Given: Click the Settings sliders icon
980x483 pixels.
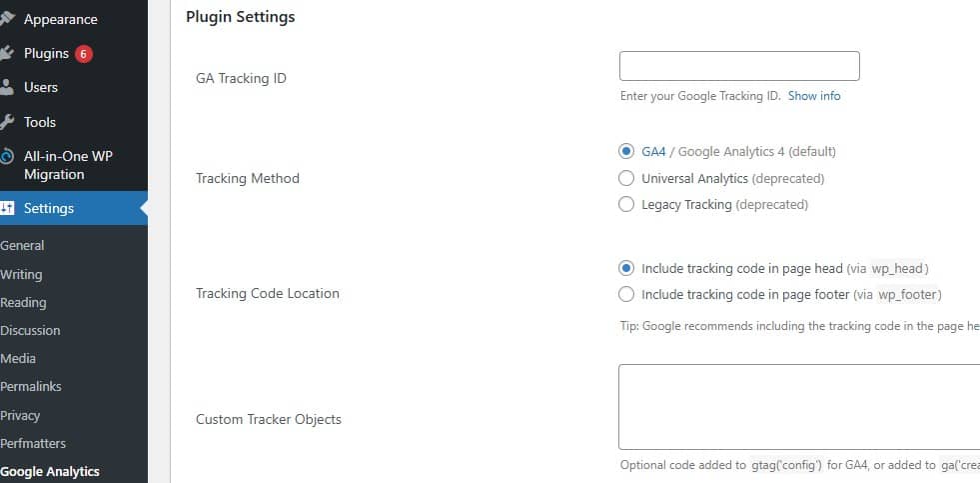Looking at the screenshot, I should pos(7,208).
